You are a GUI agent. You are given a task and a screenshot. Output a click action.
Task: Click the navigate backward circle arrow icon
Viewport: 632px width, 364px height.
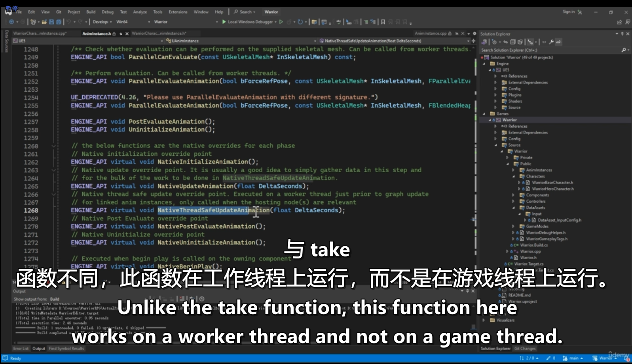(11, 22)
